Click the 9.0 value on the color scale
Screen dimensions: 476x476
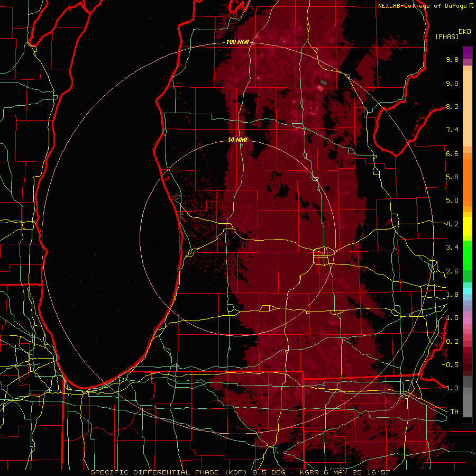[452, 83]
